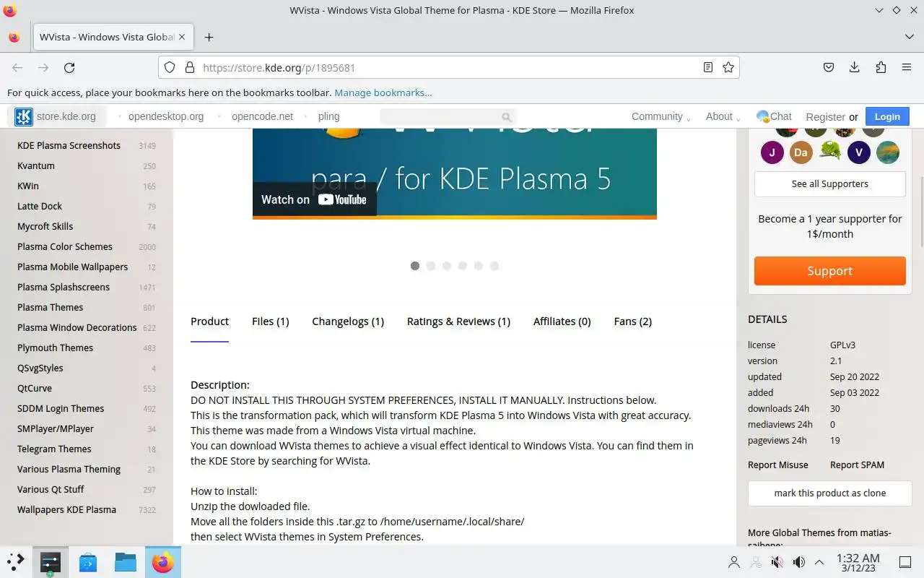Click the KDE store logo icon
The image size is (924, 578).
pos(24,116)
